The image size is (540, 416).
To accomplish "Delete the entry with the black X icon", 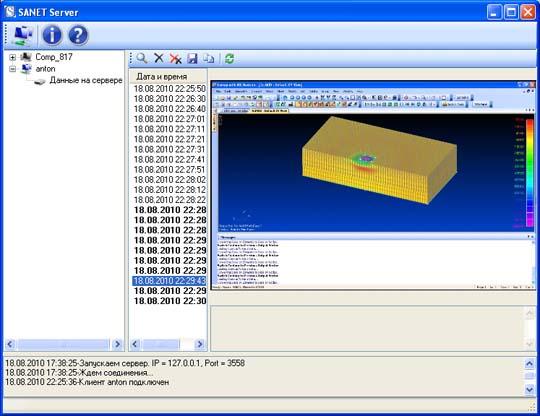I will click(x=158, y=59).
